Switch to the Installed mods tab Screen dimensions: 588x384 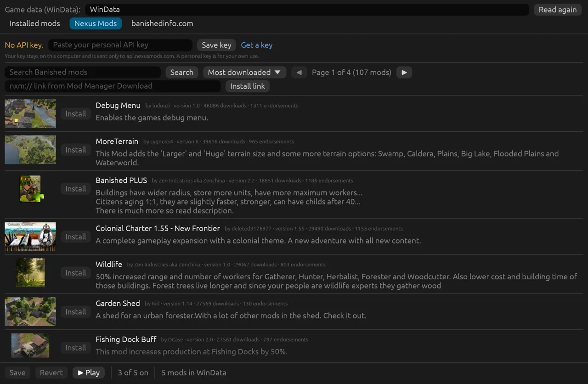click(x=35, y=23)
